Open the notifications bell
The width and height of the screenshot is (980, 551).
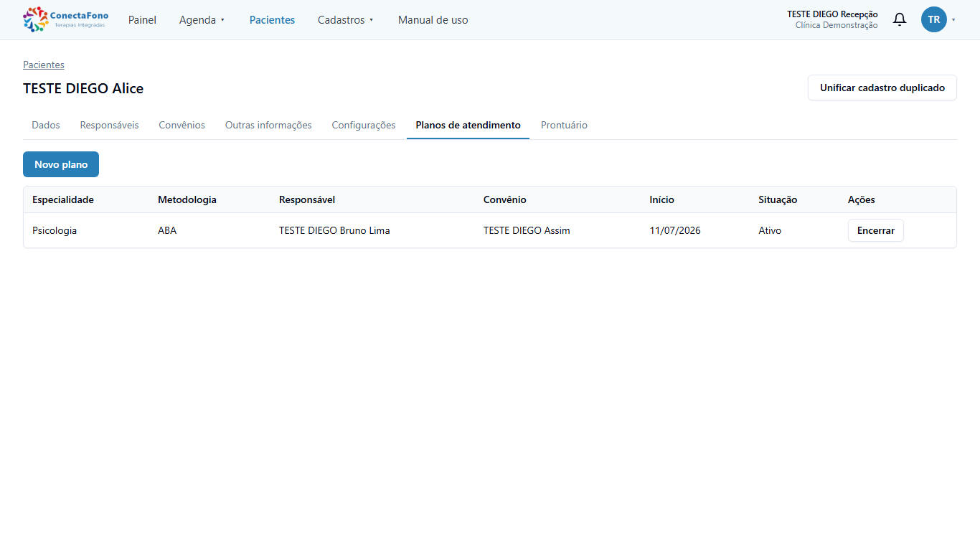click(899, 19)
